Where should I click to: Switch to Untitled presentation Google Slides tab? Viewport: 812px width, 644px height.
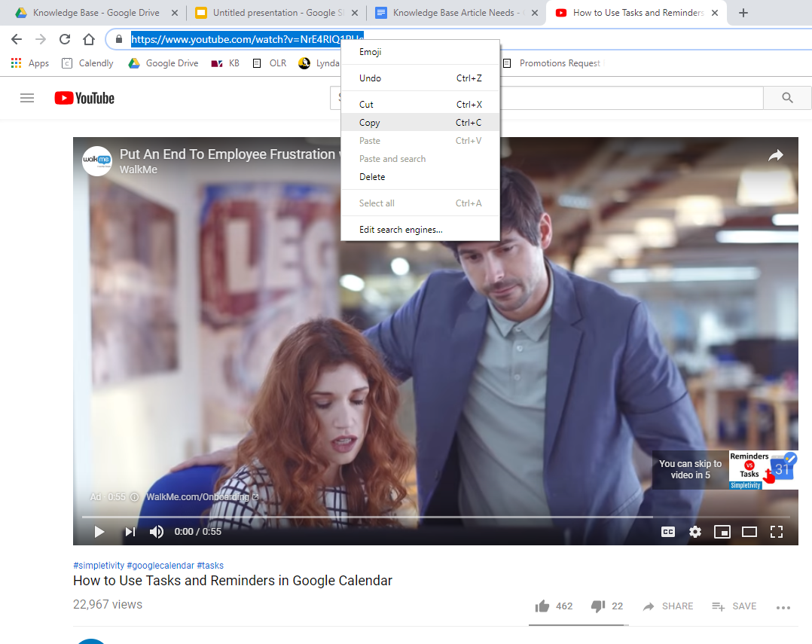[270, 13]
